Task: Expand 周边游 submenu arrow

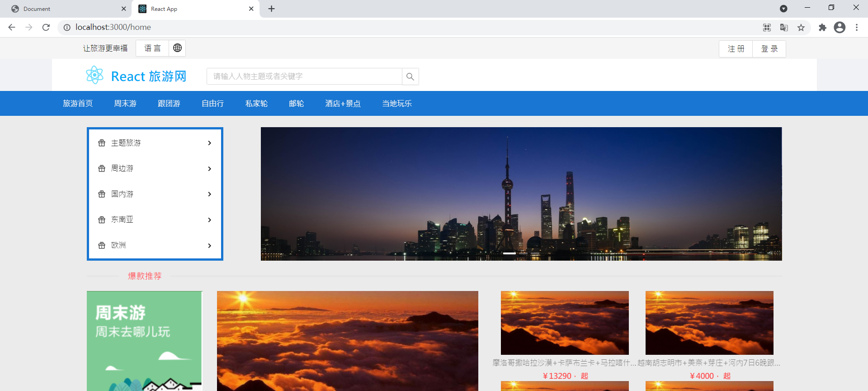Action: click(209, 169)
